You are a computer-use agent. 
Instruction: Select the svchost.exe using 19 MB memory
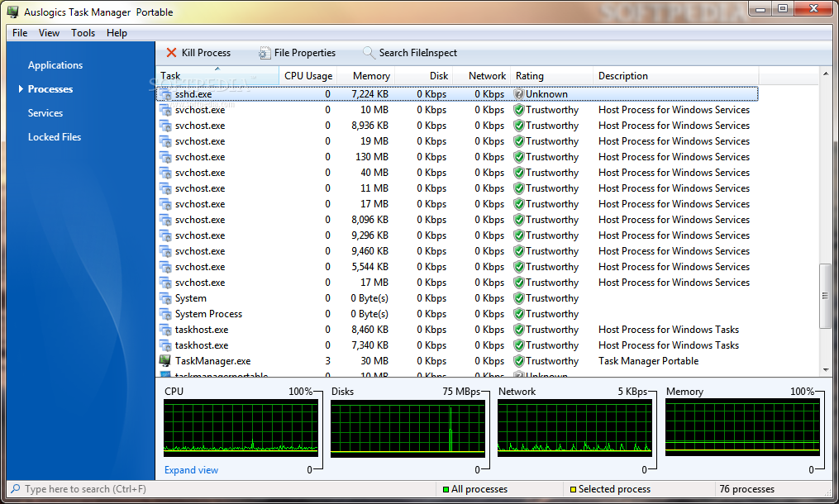(199, 141)
